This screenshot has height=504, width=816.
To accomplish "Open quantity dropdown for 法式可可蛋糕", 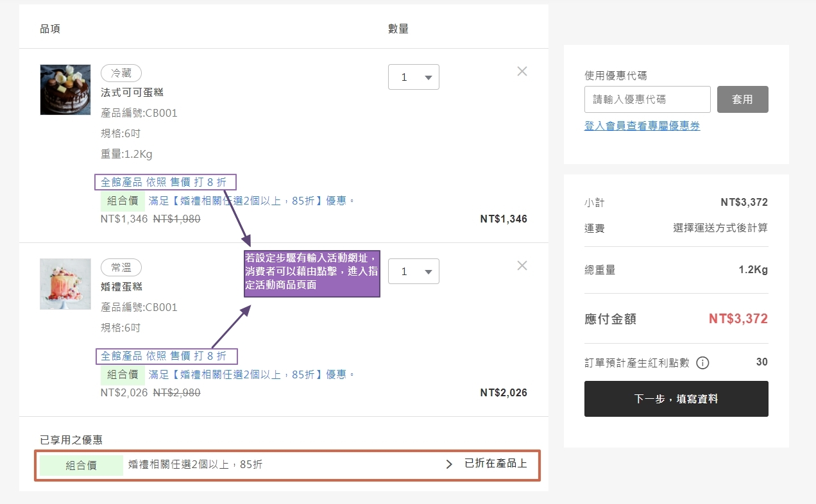I will (x=413, y=77).
